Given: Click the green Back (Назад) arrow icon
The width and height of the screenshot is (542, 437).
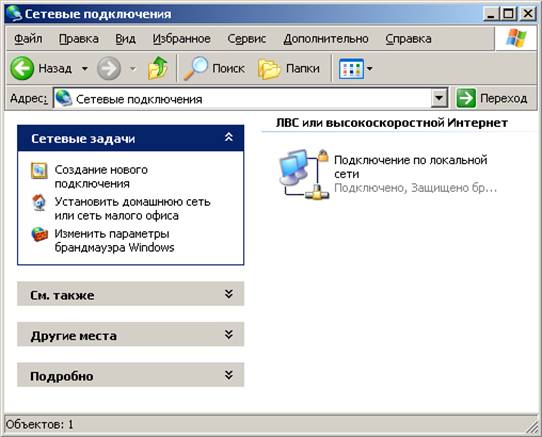Looking at the screenshot, I should click(22, 68).
